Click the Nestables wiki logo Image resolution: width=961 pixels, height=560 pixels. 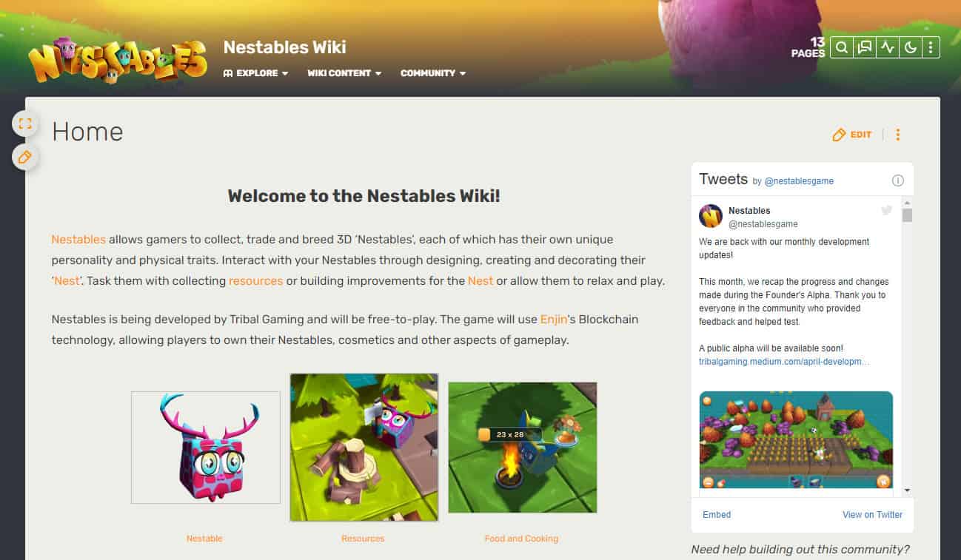coord(118,61)
